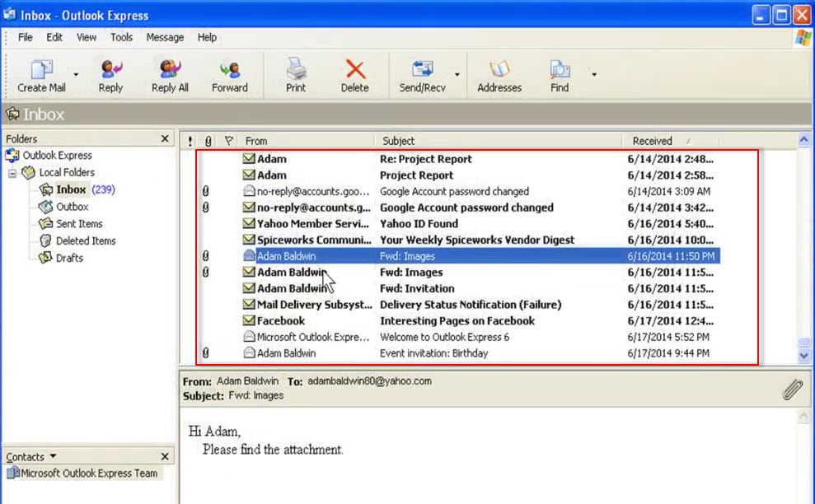Select the Local Folders item

coord(67,172)
